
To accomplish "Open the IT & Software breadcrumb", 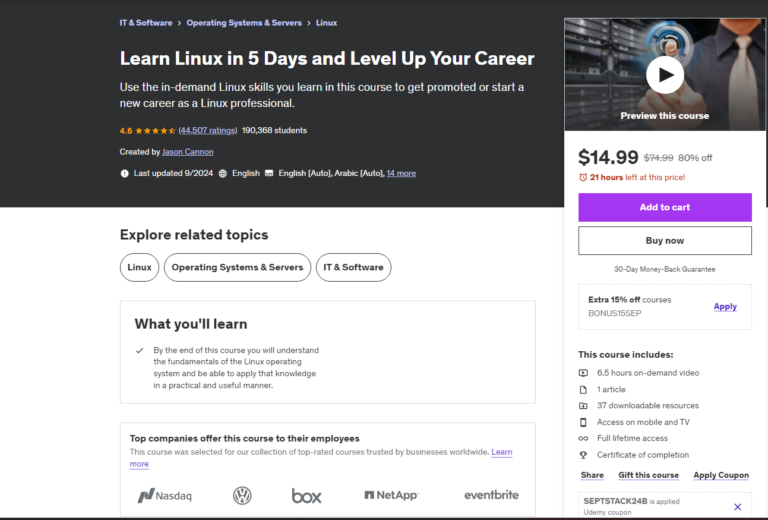I will [x=146, y=23].
